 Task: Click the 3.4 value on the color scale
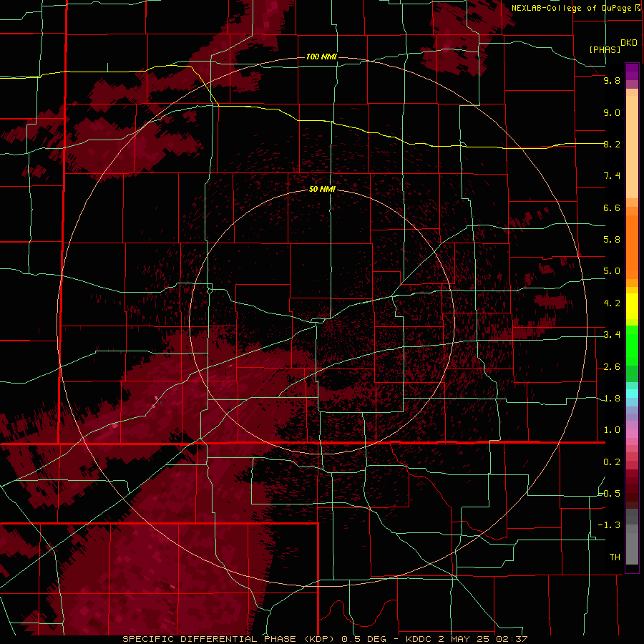612,335
